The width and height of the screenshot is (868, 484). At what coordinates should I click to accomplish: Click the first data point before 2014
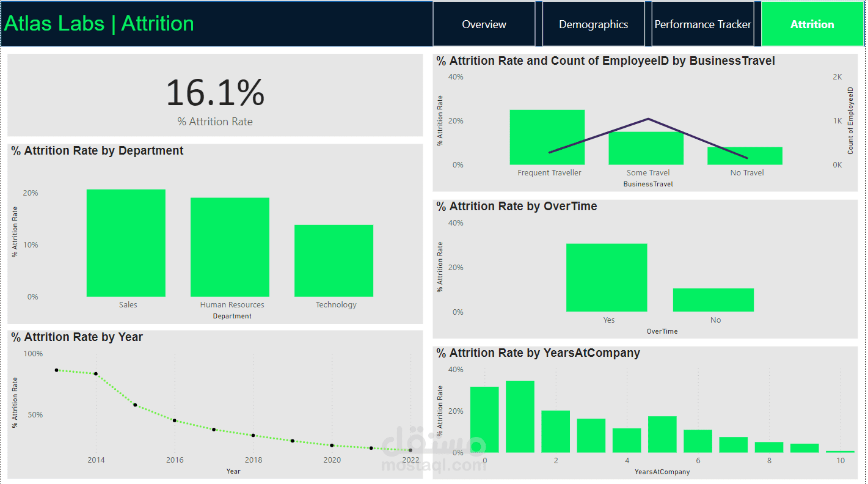point(56,370)
